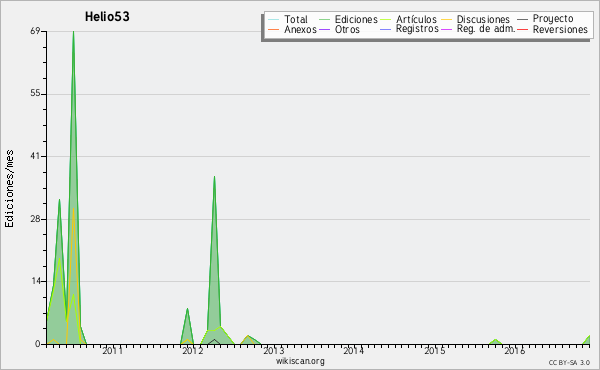600x370 pixels.
Task: Click the 2012 green peak near 37
Action: coord(214,178)
